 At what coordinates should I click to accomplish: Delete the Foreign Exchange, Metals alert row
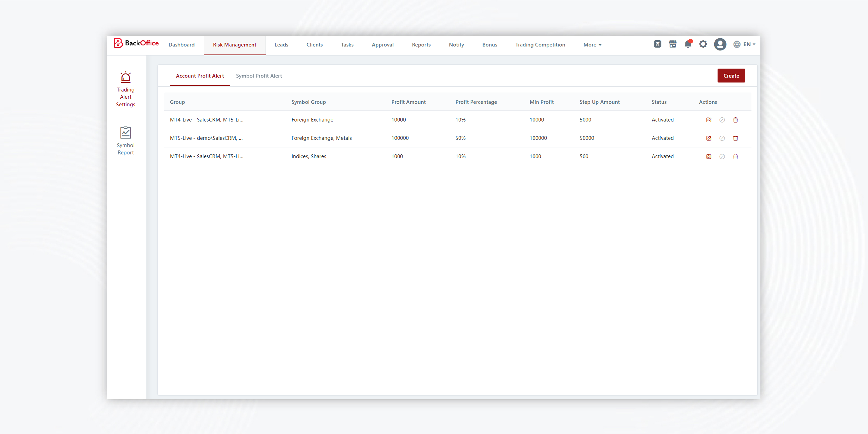coord(736,138)
